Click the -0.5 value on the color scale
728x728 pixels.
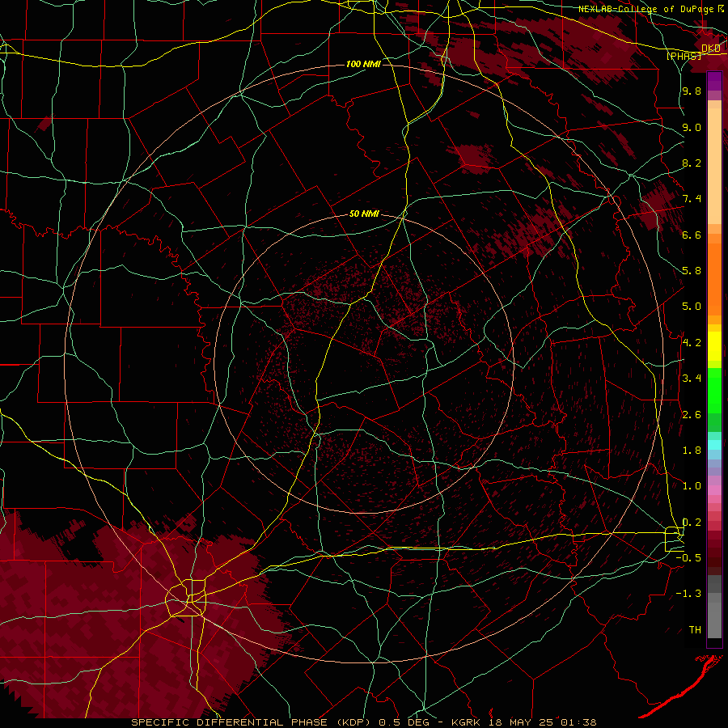coord(688,558)
